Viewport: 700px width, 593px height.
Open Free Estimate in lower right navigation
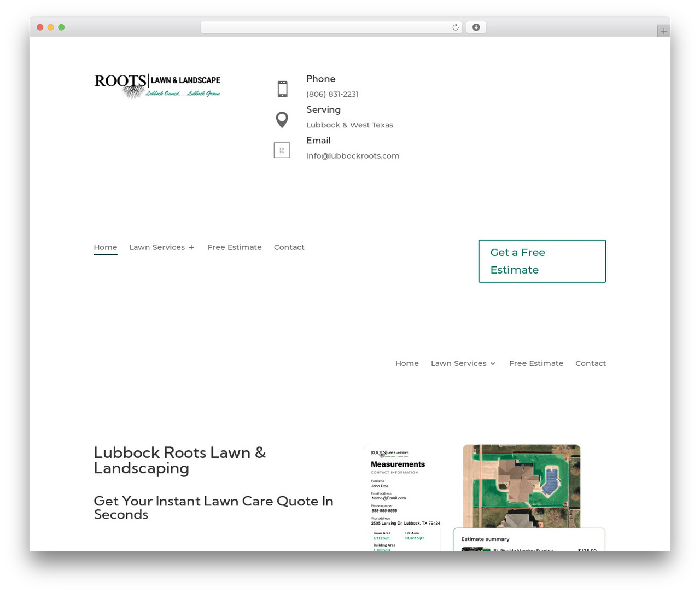(536, 363)
